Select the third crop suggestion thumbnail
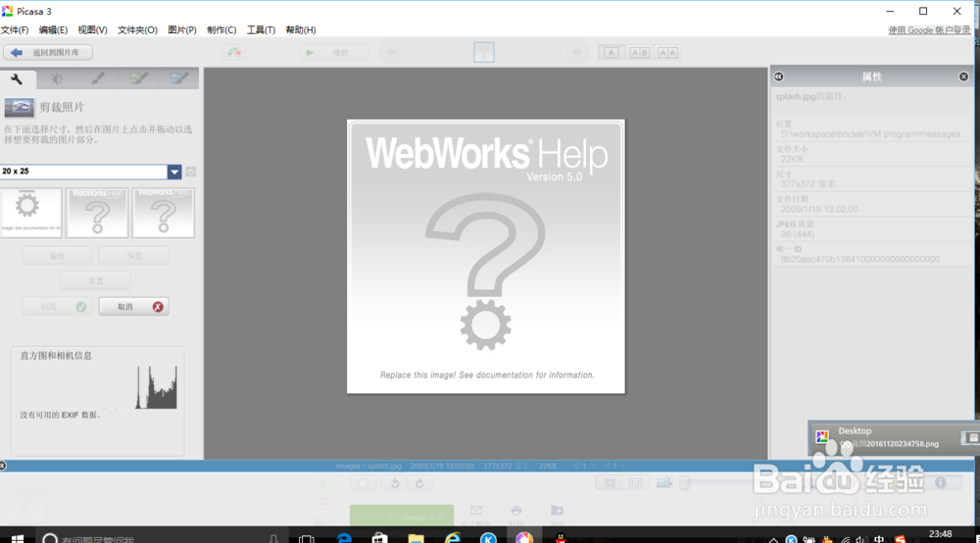Screen dimensions: 980x543 tap(163, 213)
